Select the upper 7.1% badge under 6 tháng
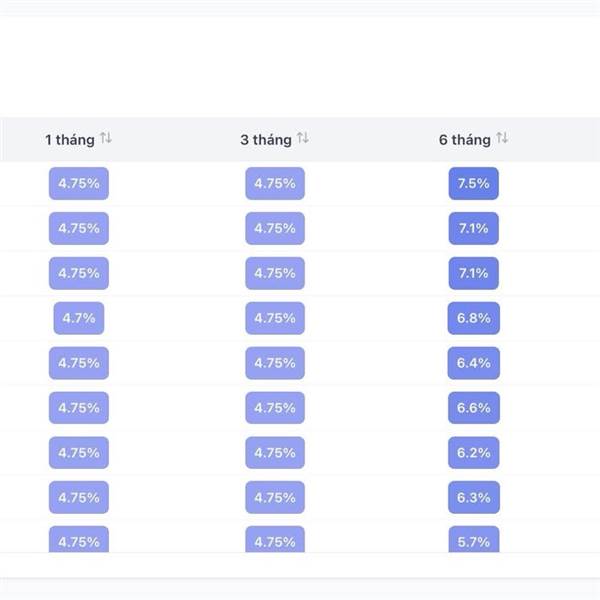600x600 pixels. point(474,229)
